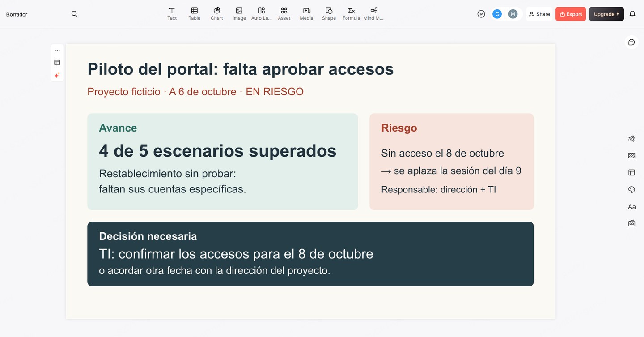The height and width of the screenshot is (337, 644).
Task: Open the Mind Map tool
Action: 373,14
